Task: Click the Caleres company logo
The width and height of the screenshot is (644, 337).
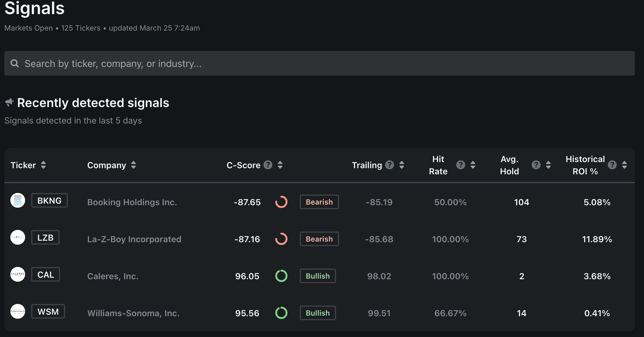Action: point(18,274)
